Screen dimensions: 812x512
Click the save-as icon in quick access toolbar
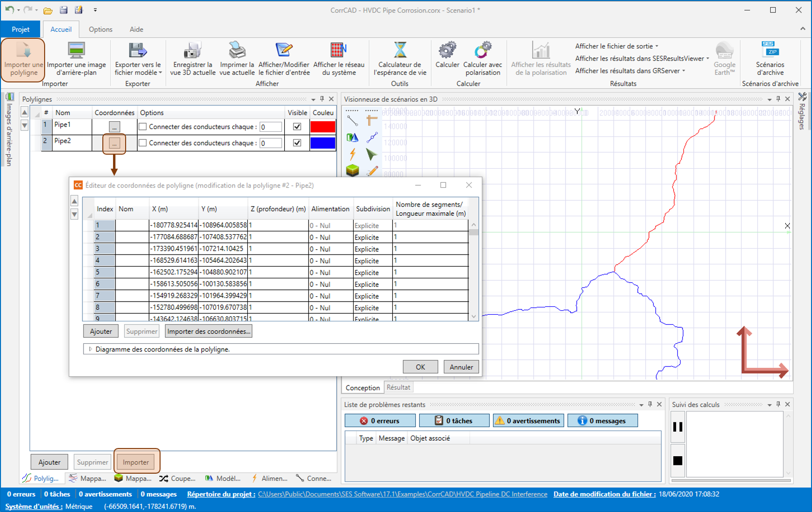click(78, 10)
